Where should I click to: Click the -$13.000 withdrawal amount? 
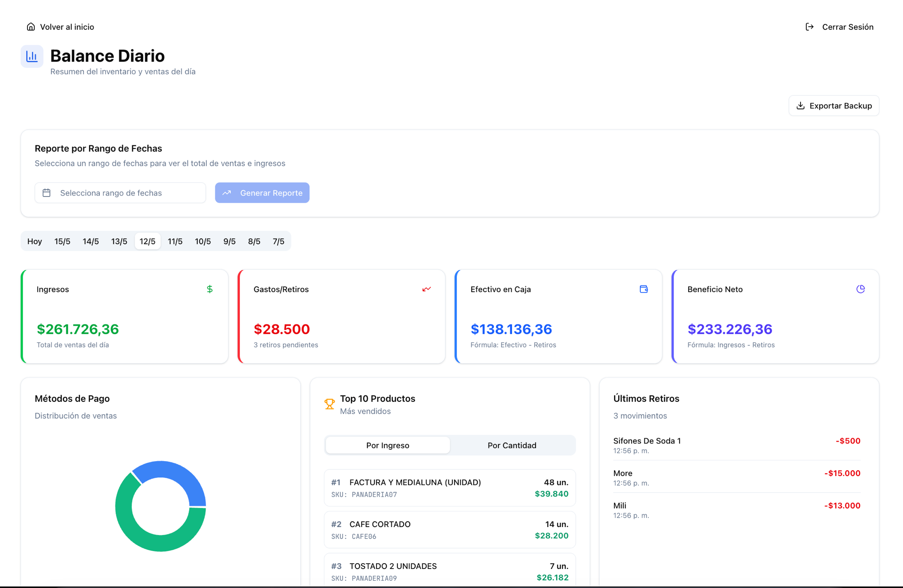coord(842,506)
